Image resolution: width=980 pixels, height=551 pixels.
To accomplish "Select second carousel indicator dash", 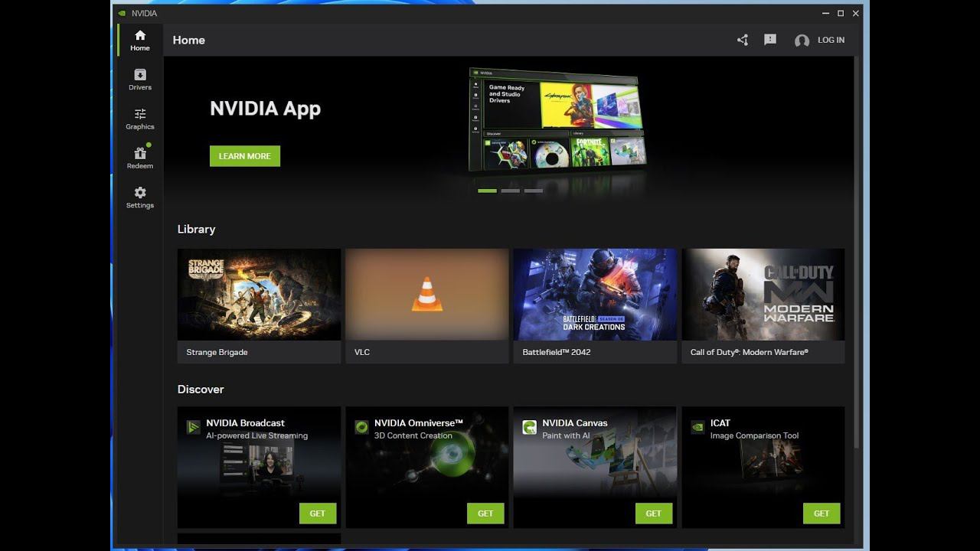I will click(510, 191).
